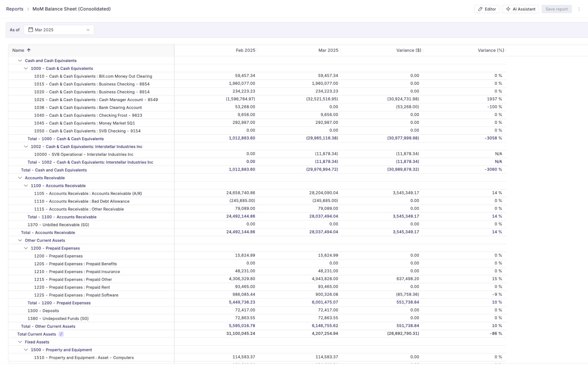Collapse the 1000 - Cash & Cash Equivalents group
Image resolution: width=588 pixels, height=365 pixels.
click(x=26, y=68)
